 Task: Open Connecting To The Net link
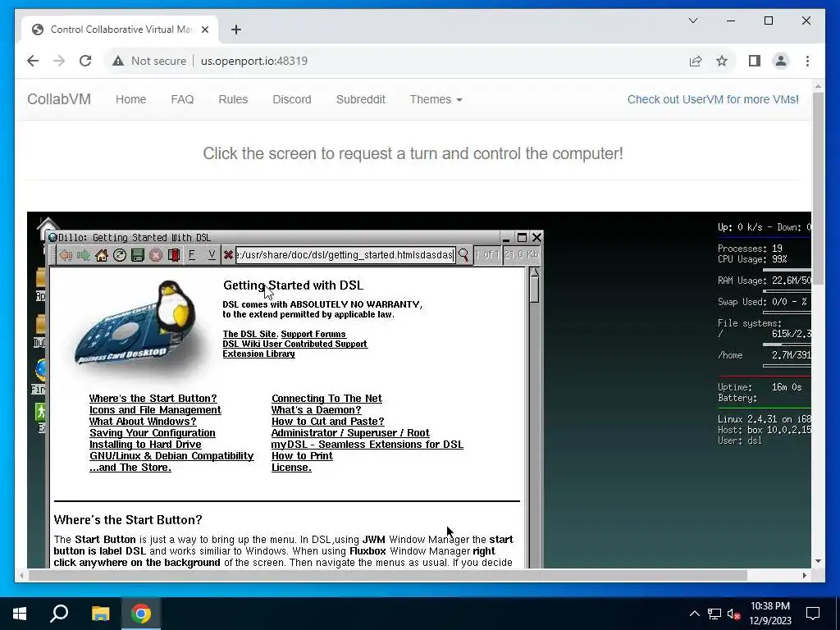326,399
